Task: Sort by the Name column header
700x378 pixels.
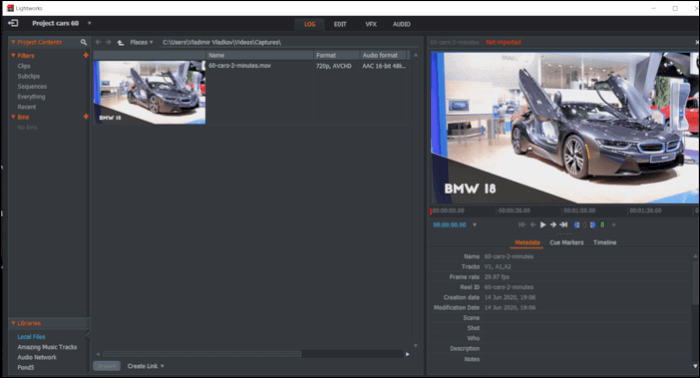Action: 260,55
